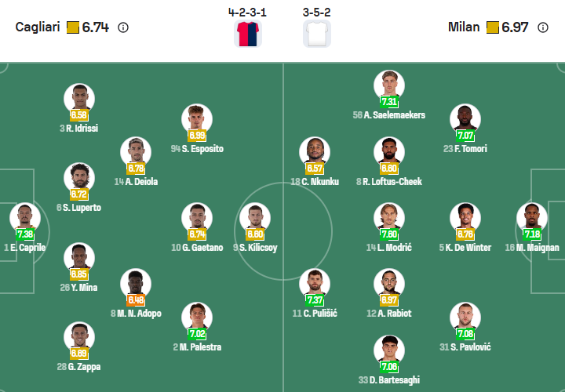Click the Cagliari red-blue jersey icon

tap(248, 33)
